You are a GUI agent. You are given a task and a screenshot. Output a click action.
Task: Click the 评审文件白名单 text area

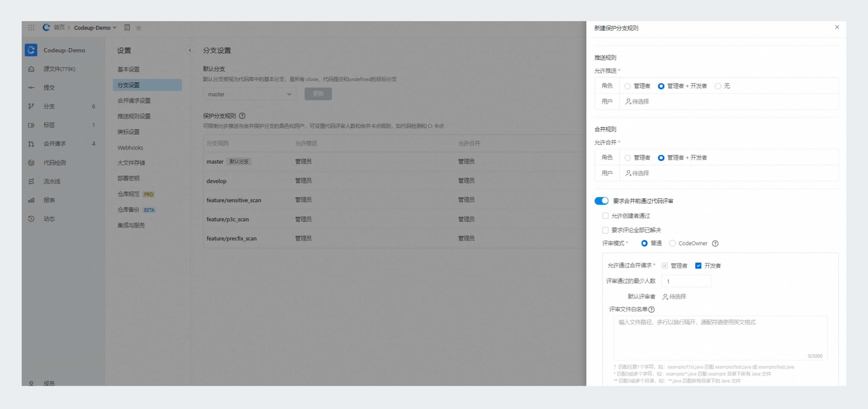pyautogui.click(x=720, y=338)
